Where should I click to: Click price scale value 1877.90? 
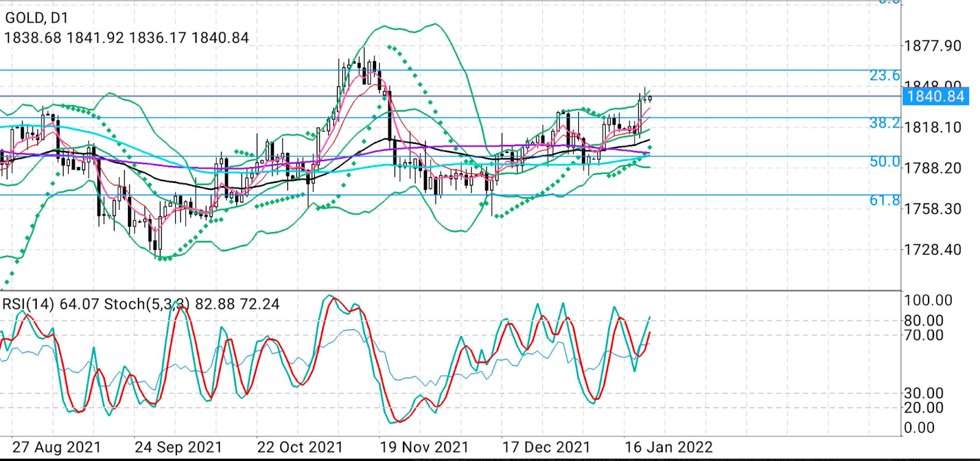pos(933,46)
